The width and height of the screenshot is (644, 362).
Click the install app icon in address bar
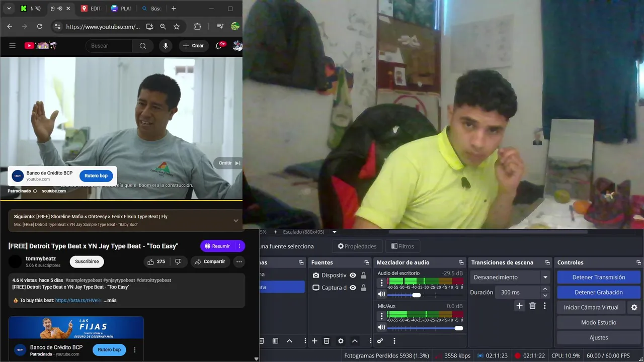point(149,26)
